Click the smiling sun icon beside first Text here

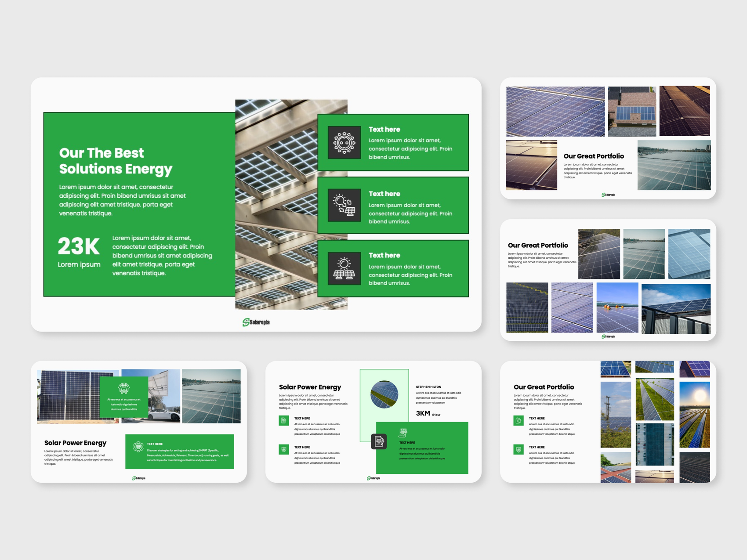tap(344, 142)
